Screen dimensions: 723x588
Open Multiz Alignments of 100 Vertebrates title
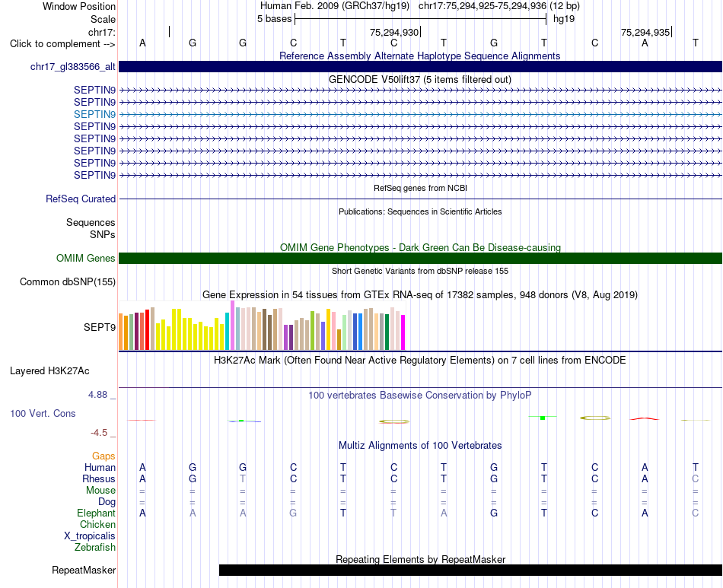pos(420,445)
